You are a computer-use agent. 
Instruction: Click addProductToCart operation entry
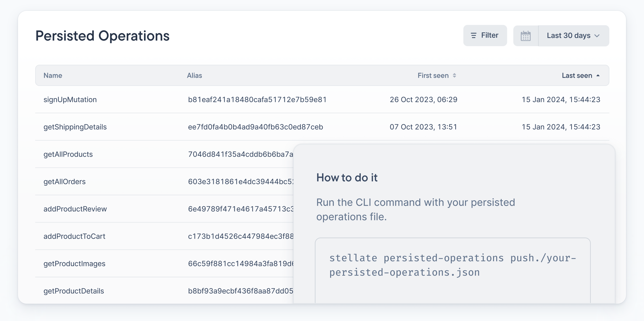click(74, 236)
